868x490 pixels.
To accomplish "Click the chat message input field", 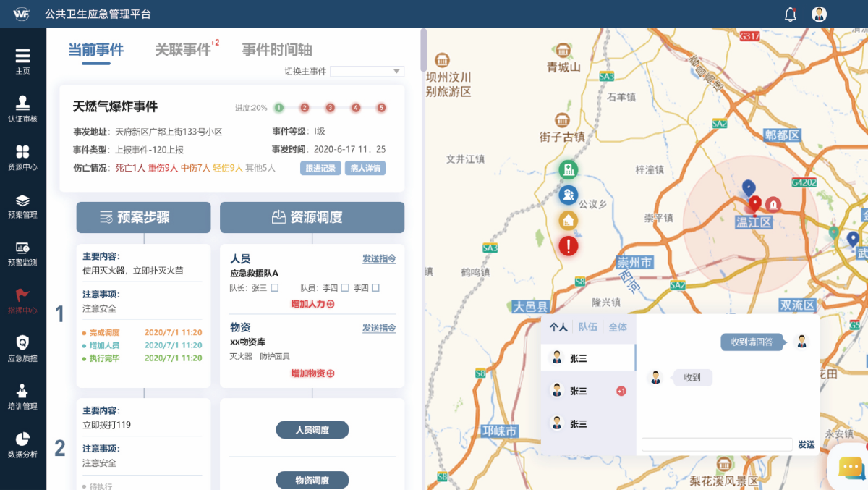I will [717, 444].
